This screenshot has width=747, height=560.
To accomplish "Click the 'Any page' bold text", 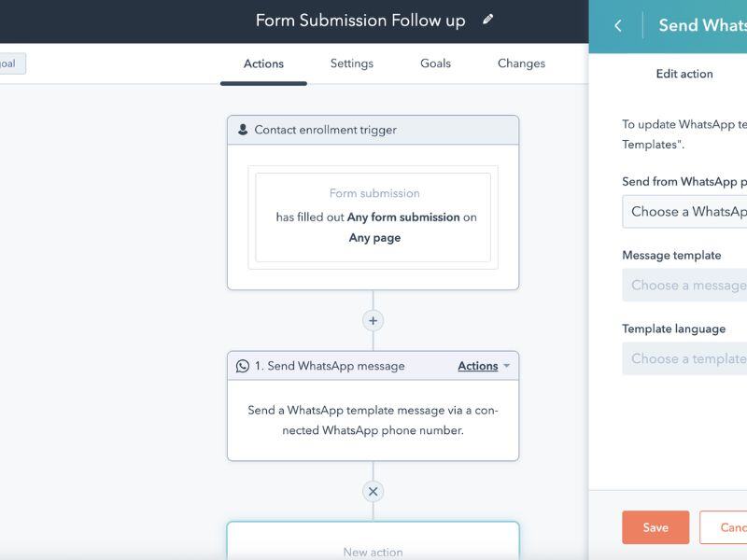I will pos(374,238).
